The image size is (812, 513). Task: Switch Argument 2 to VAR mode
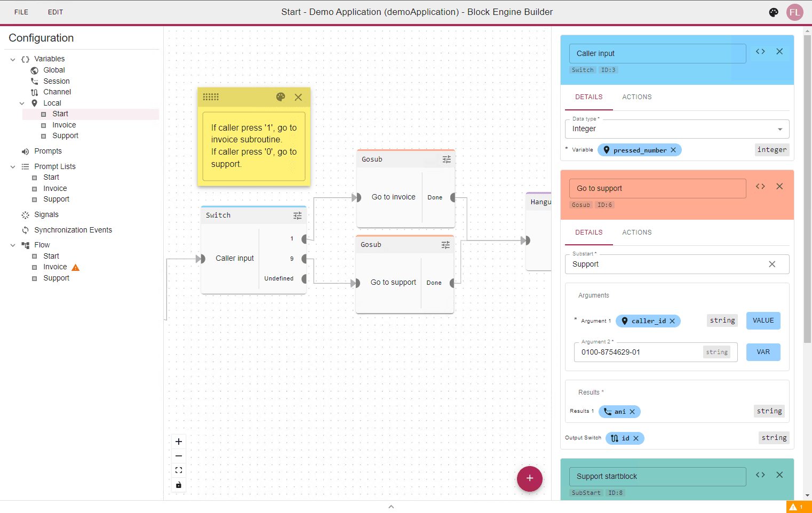click(763, 352)
